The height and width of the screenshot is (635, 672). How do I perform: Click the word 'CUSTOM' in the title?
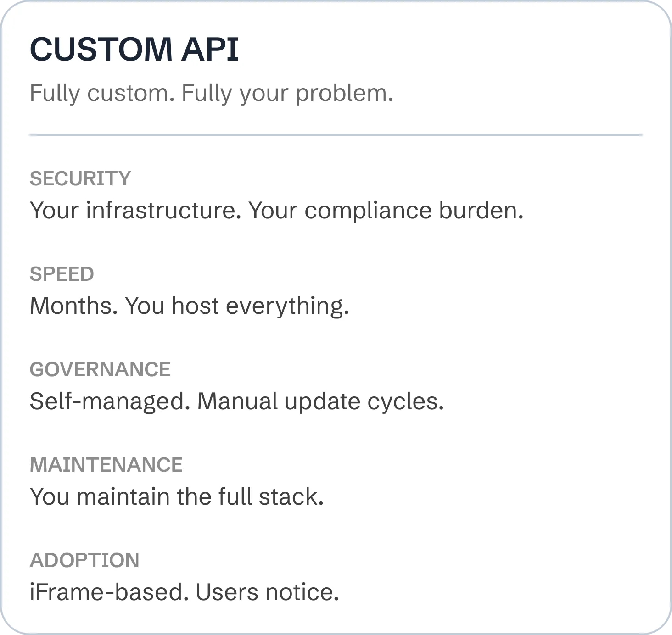point(101,49)
